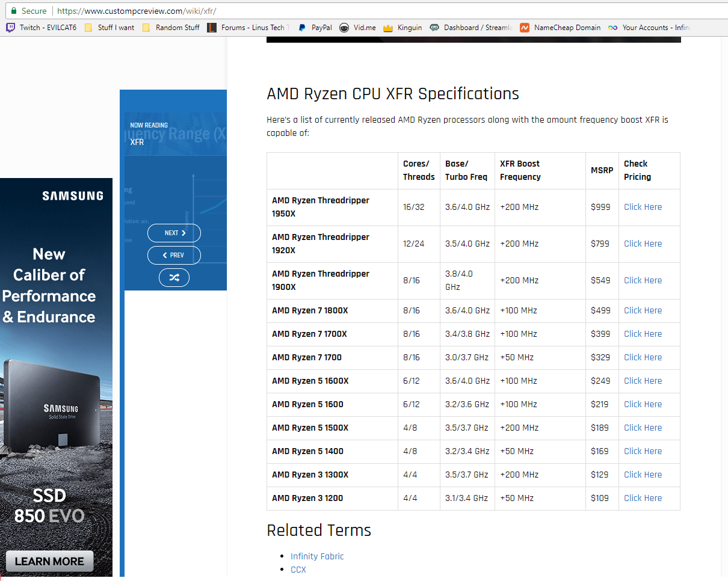
Task: Click the AMD Ryzen 3 1200 row name
Action: (307, 498)
